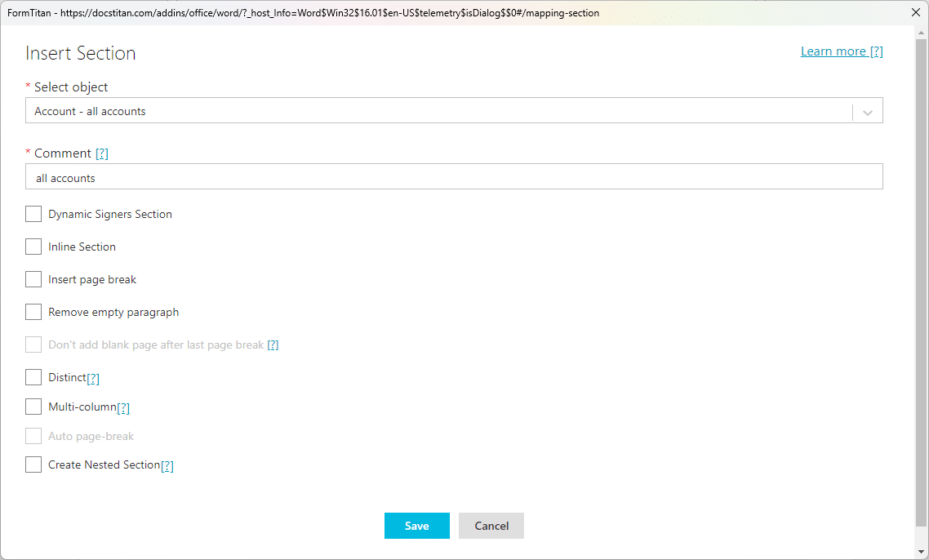Expand the Select object dropdown arrow
The width and height of the screenshot is (929, 560).
867,112
